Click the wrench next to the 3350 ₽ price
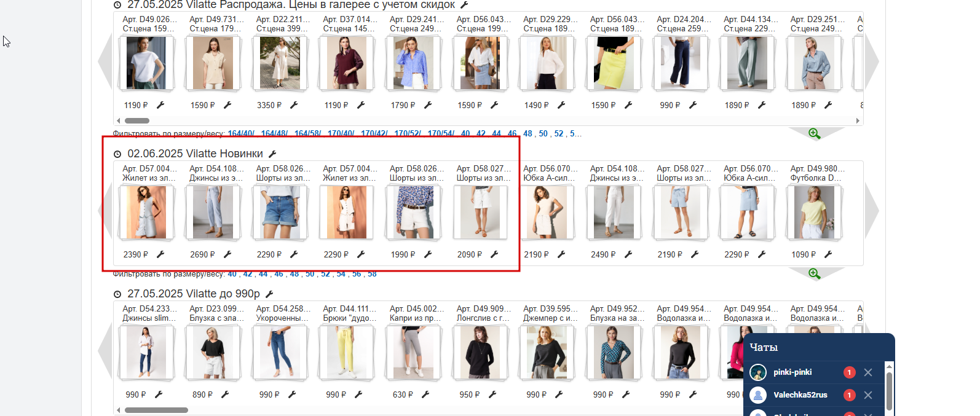Image resolution: width=980 pixels, height=416 pixels. tap(294, 105)
